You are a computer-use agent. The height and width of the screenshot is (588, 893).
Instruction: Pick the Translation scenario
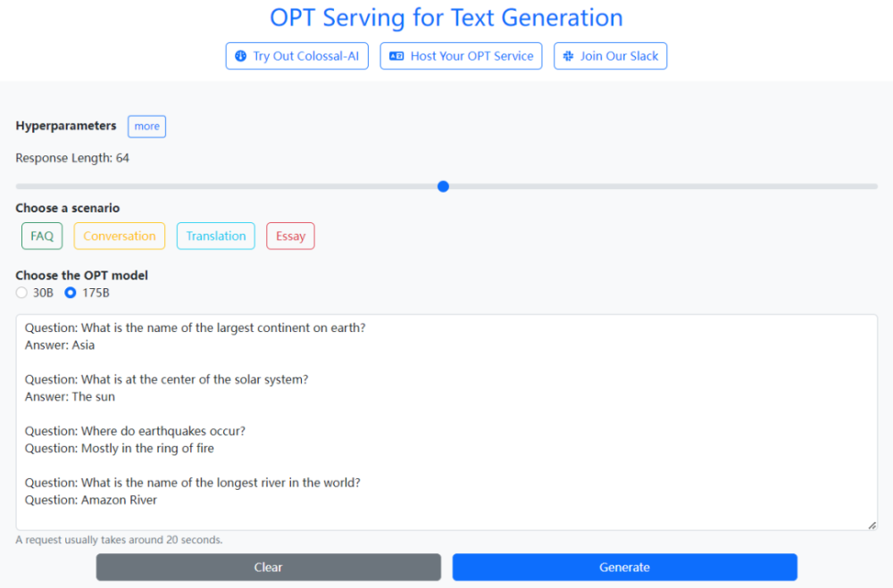coord(216,236)
